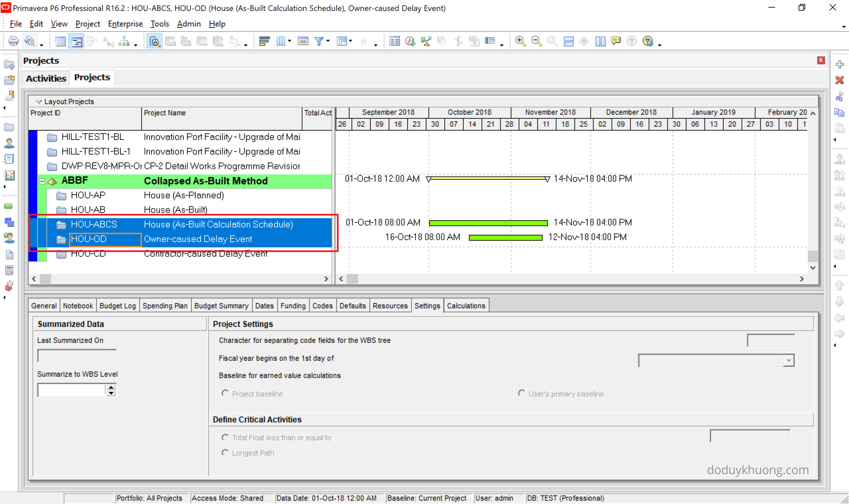Click the Schedule clock icon in toolbar
Viewport: 849px width, 504px height.
tap(410, 41)
